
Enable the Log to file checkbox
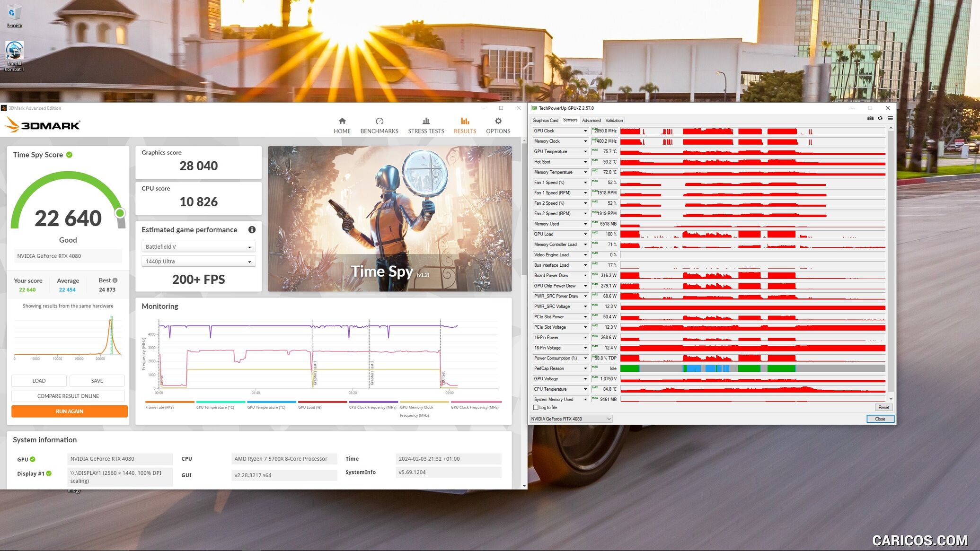tap(536, 408)
